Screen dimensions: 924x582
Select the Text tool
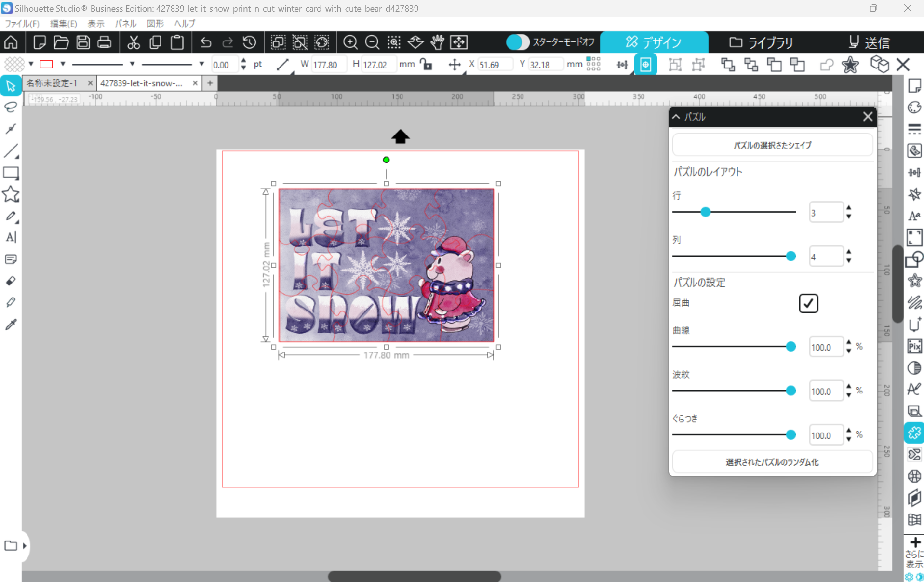[11, 237]
